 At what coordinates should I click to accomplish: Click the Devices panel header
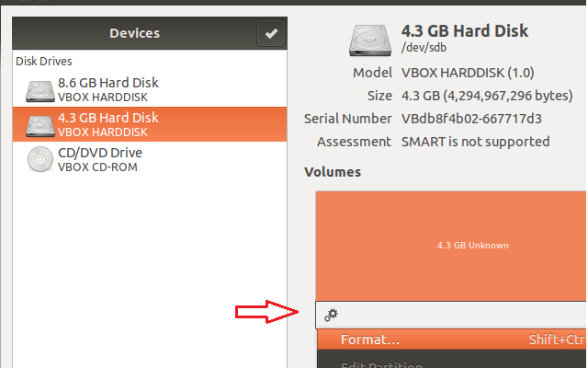tap(150, 33)
